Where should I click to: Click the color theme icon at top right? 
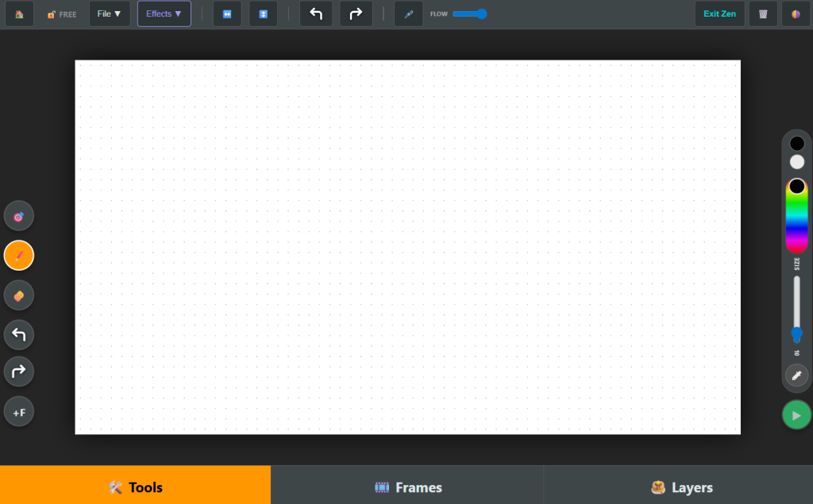tap(796, 13)
